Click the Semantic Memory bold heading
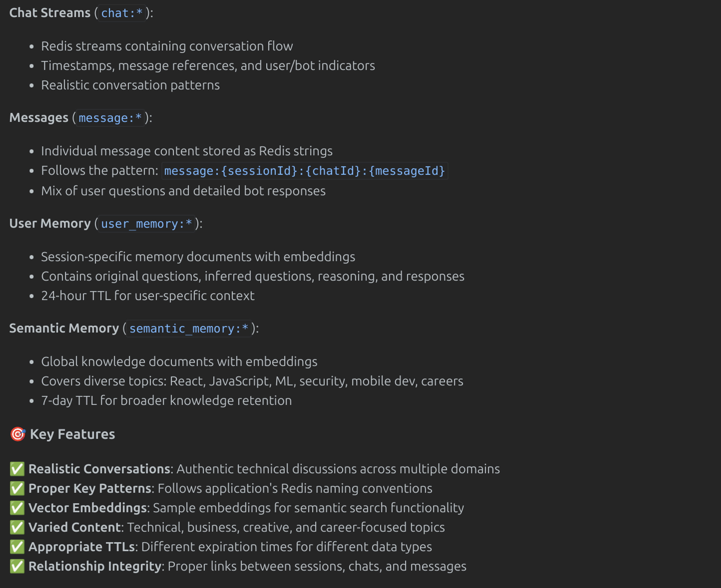This screenshot has height=588, width=721. tap(64, 328)
